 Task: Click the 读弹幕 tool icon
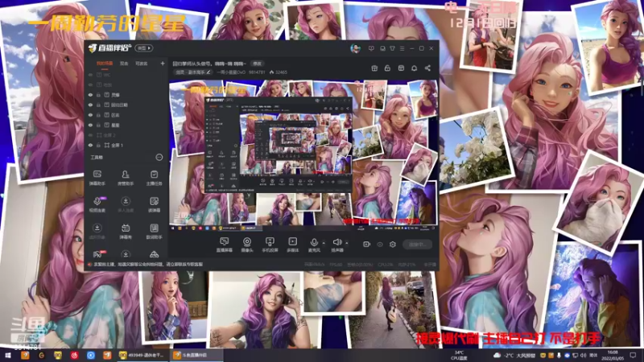click(154, 204)
